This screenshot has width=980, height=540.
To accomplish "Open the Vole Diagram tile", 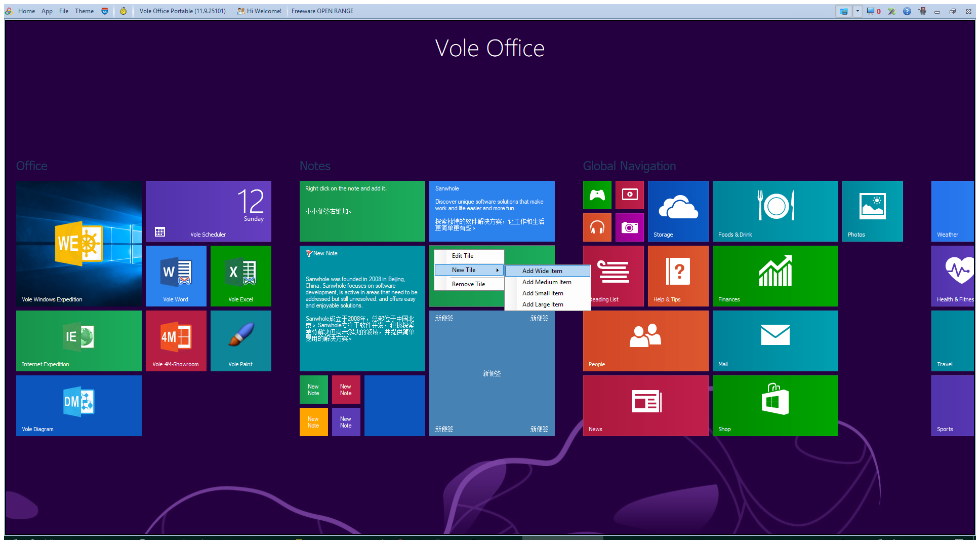I will click(x=78, y=405).
